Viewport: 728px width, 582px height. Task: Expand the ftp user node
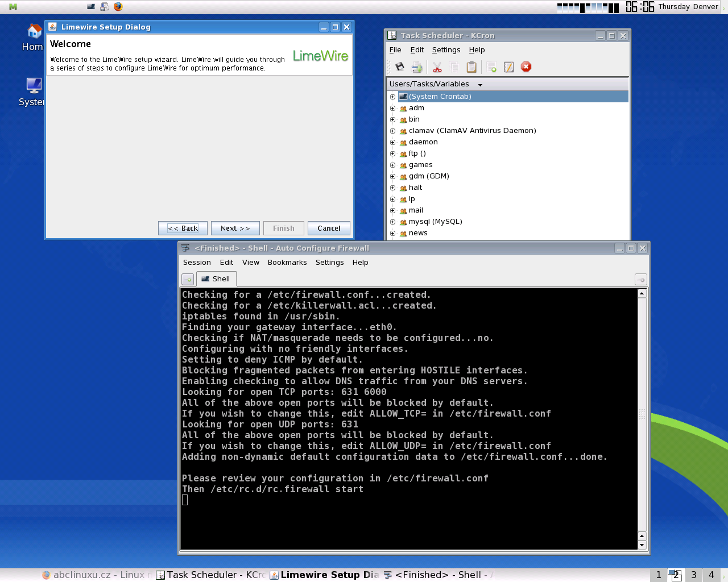point(392,153)
